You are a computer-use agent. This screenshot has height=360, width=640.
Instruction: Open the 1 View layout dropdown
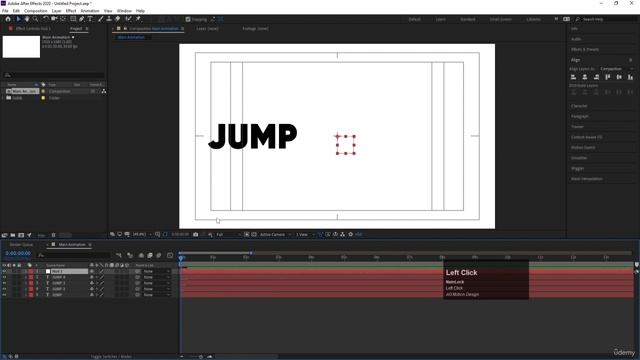(304, 234)
